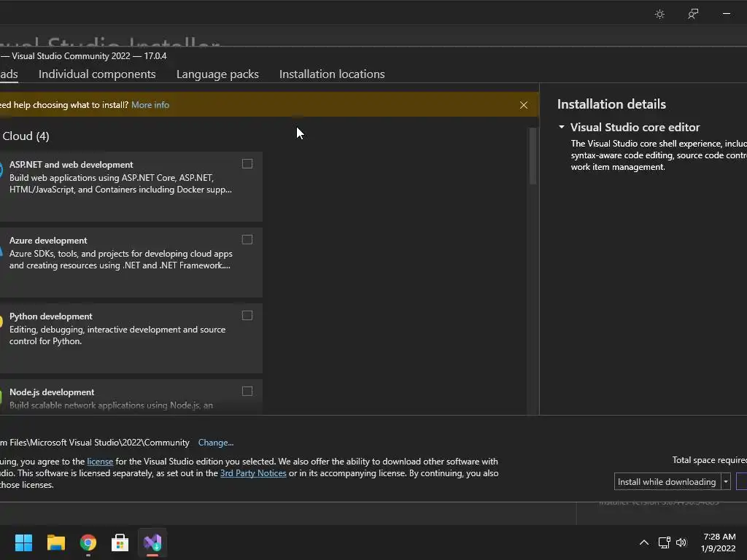Select Azure development card title
Screen dimensions: 747x560
48,241
